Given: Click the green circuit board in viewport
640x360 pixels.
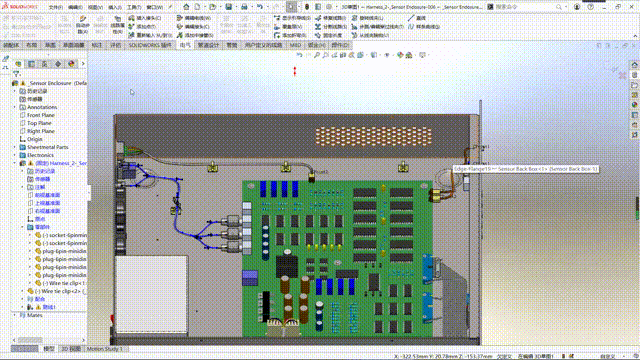Looking at the screenshot, I should 338,259.
